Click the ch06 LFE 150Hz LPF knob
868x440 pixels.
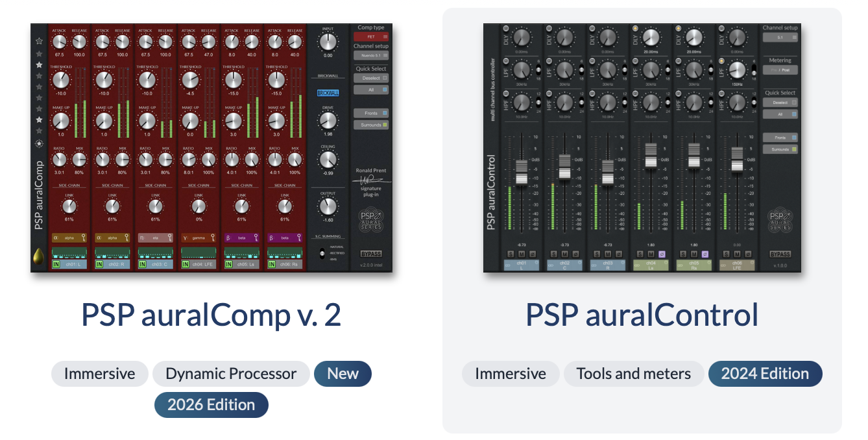pos(737,70)
